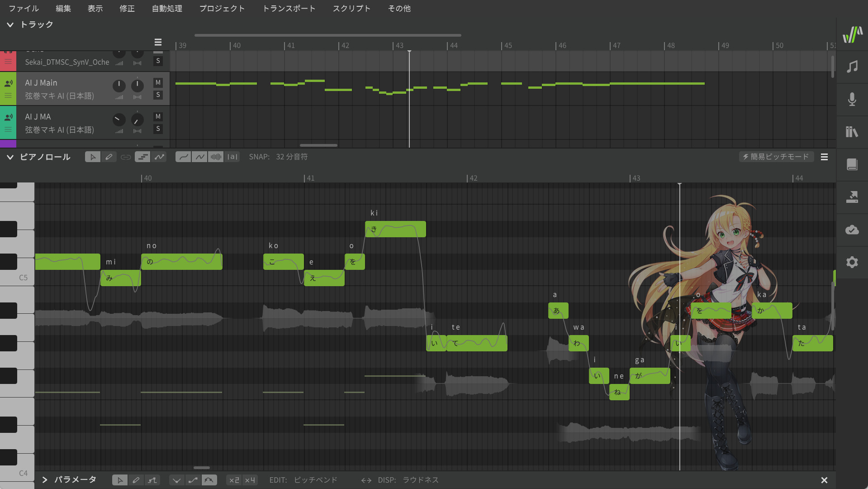Screen dimensions: 868x489
Task: Select pointer tool in parameter panel
Action: pos(120,480)
